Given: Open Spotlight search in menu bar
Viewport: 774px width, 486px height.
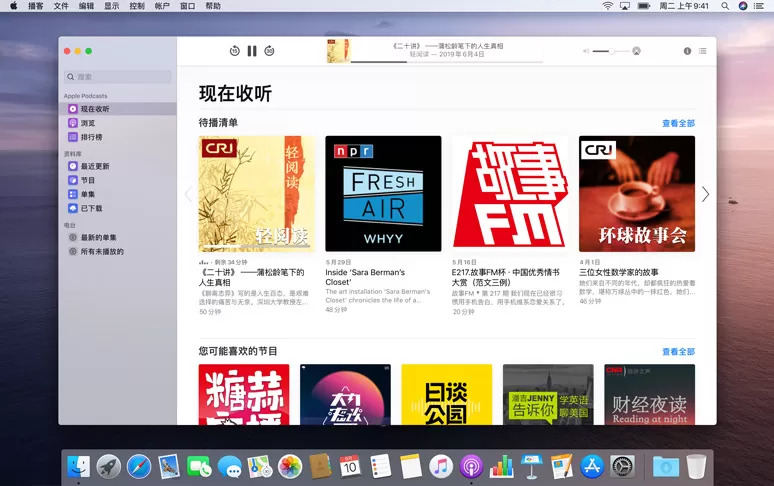Looking at the screenshot, I should coord(725,6).
